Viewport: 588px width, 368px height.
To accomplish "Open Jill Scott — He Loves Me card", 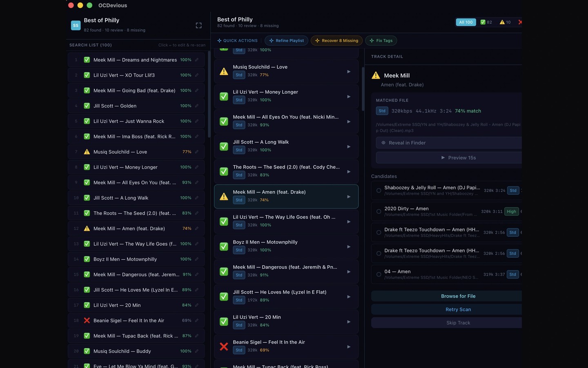I will pyautogui.click(x=286, y=296).
